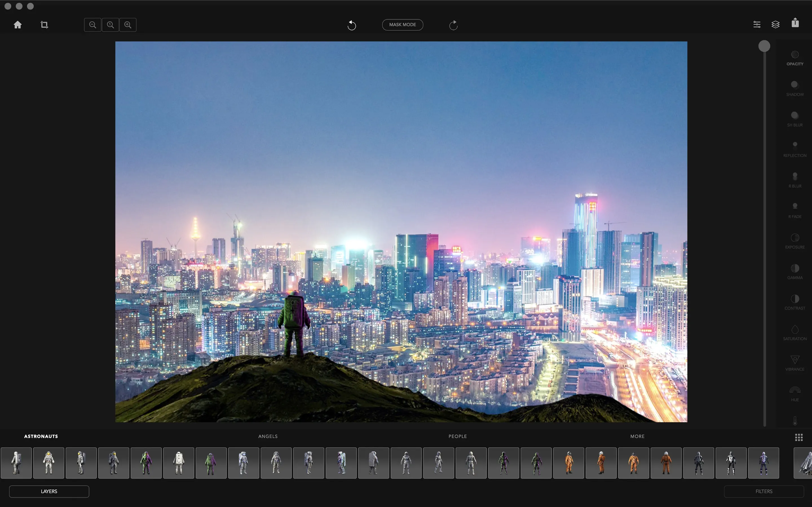Select the Exposure adjustment
This screenshot has width=812, height=507.
tap(795, 241)
